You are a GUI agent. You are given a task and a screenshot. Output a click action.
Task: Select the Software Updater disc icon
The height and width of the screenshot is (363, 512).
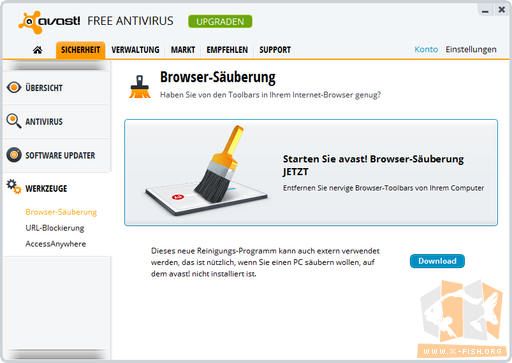click(14, 155)
